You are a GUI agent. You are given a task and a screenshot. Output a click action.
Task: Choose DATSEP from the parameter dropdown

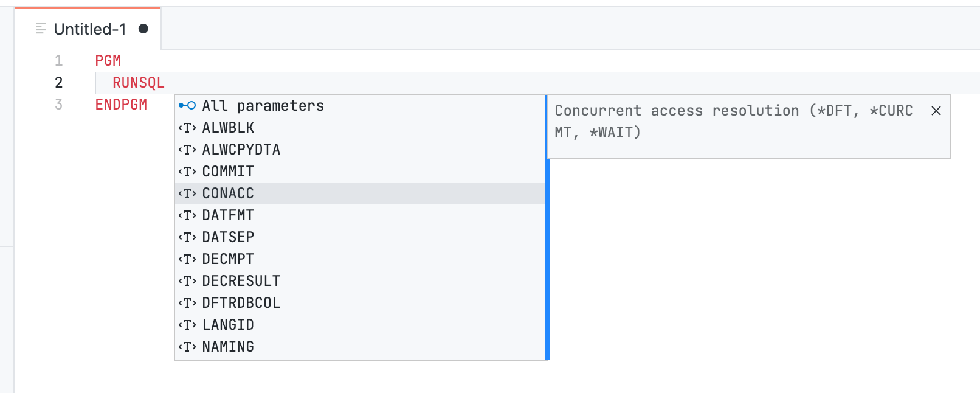tap(228, 237)
